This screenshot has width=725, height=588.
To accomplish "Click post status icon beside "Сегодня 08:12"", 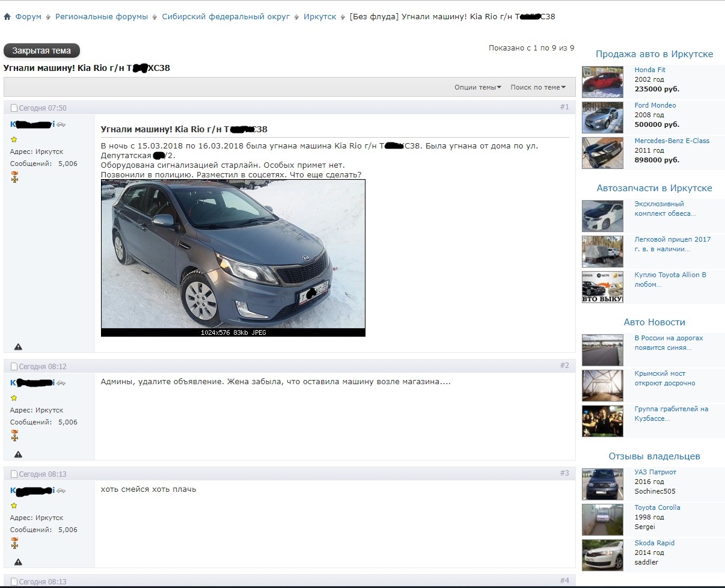I will coord(14,366).
